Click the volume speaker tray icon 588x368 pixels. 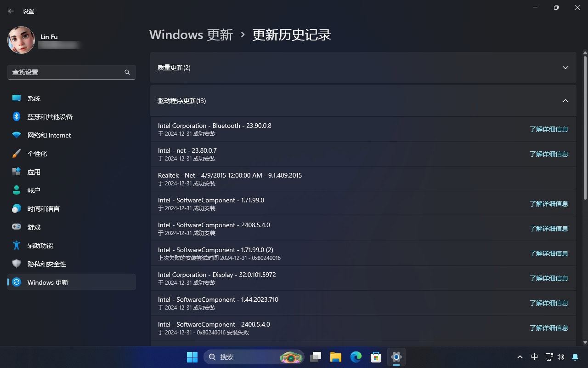tap(560, 357)
